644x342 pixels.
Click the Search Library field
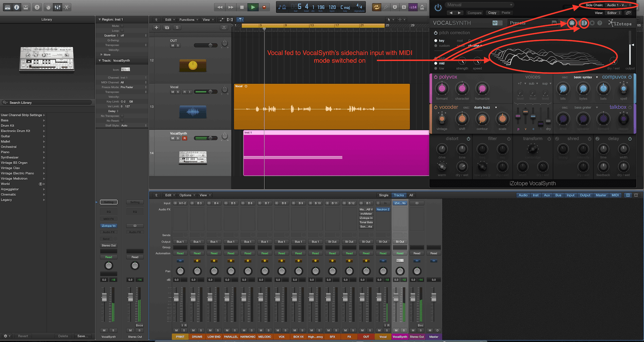tap(47, 103)
